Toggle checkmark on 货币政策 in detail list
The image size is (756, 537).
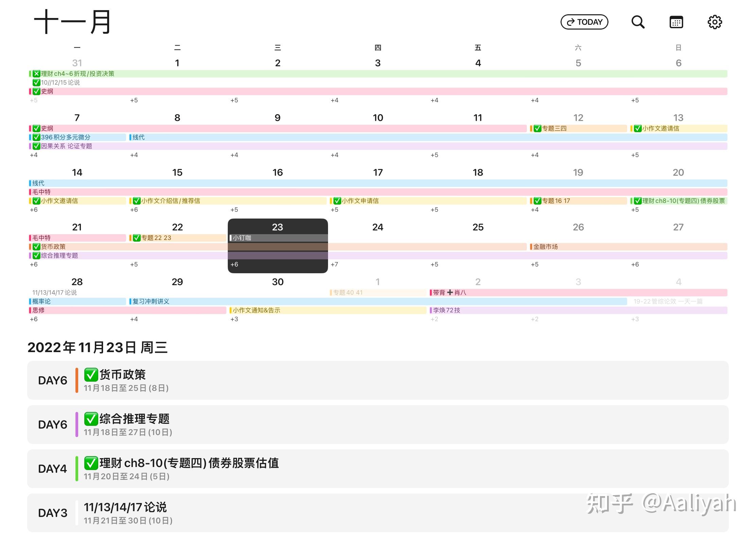click(91, 375)
